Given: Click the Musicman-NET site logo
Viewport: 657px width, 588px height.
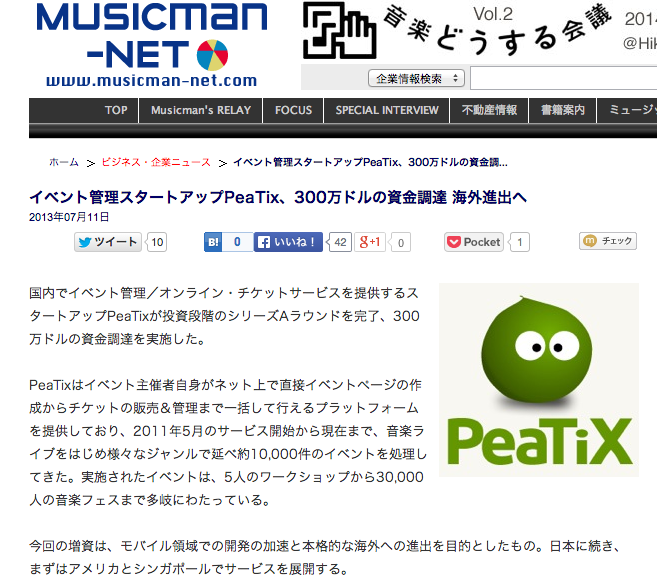Looking at the screenshot, I should 151,45.
